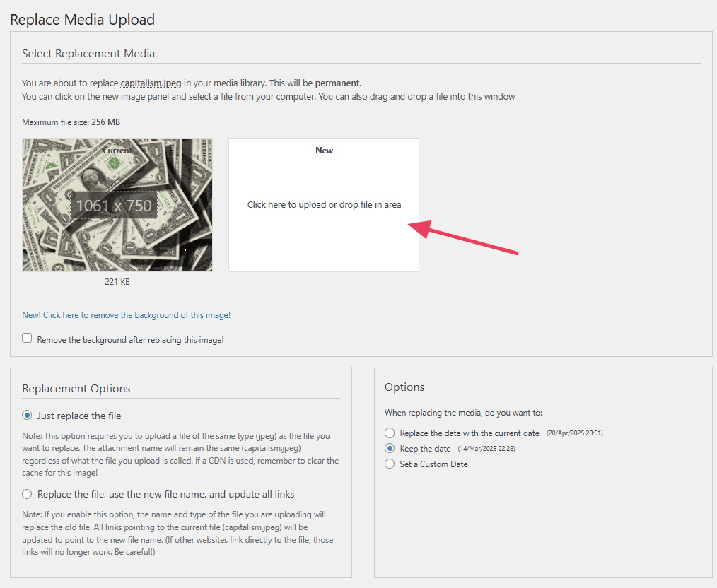Screen dimensions: 717x588
Task: Click the Maximum file size 256 MB text
Action: (x=71, y=122)
